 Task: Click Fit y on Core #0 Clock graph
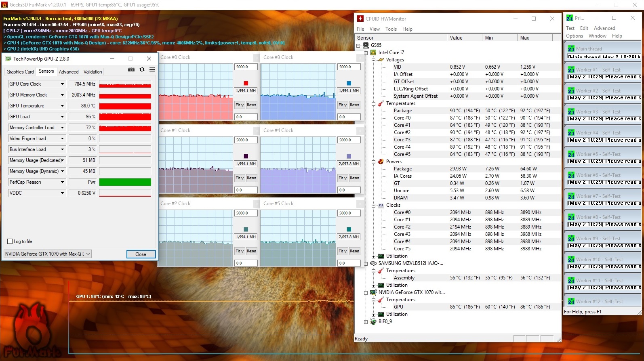240,105
